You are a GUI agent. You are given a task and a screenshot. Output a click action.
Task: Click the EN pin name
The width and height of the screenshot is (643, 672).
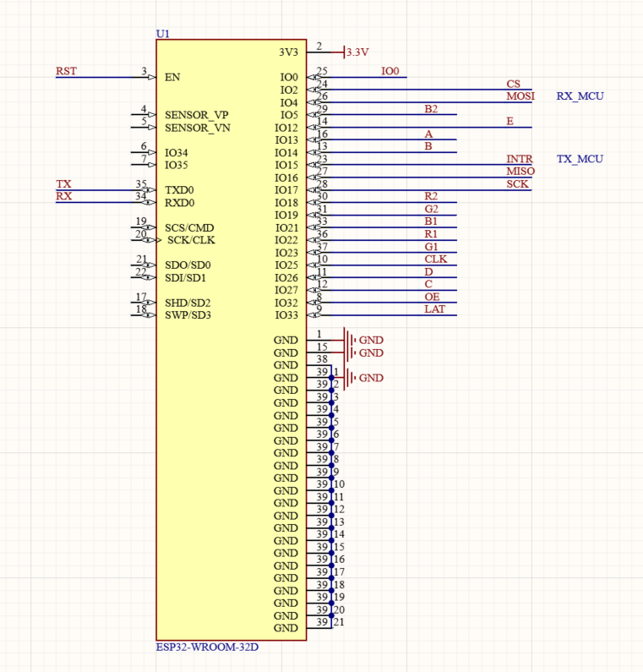coord(172,77)
